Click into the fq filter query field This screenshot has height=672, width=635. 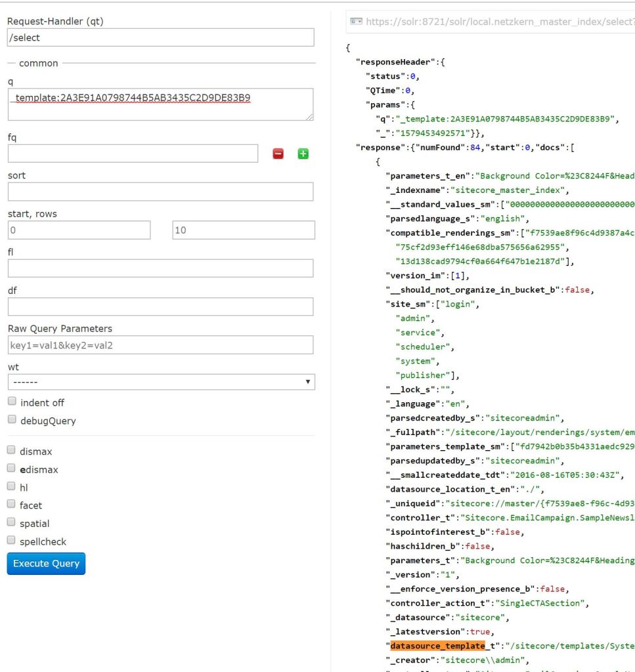click(x=133, y=154)
